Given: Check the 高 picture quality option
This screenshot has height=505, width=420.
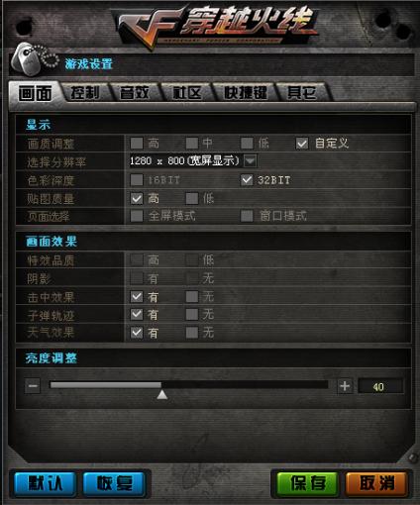Looking at the screenshot, I should [137, 144].
